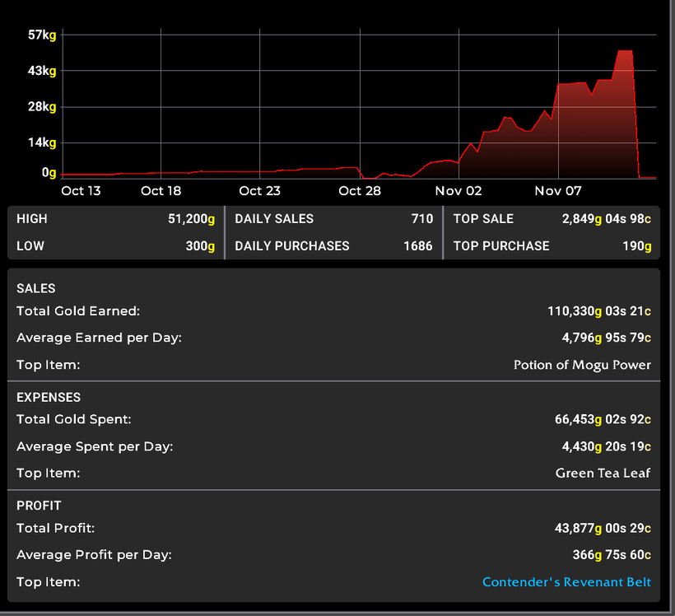The width and height of the screenshot is (675, 616).
Task: Click the 57kg label on the vertical axis
Action: 41,35
